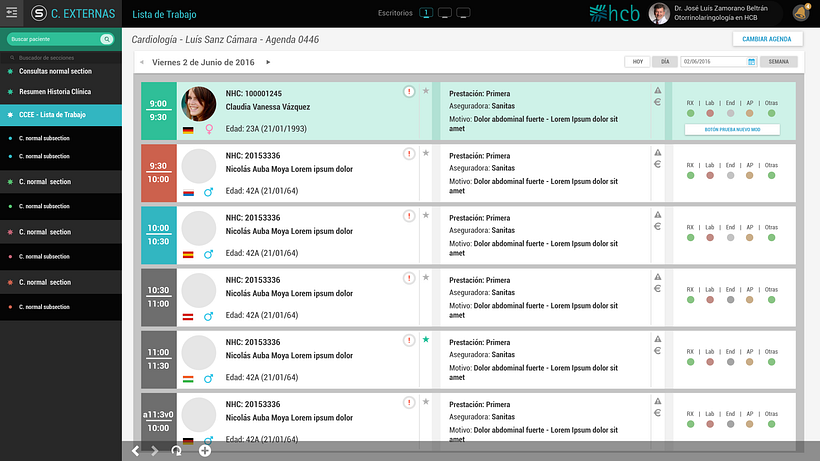Open the hamburger menu icon
Image resolution: width=820 pixels, height=461 pixels.
12,13
